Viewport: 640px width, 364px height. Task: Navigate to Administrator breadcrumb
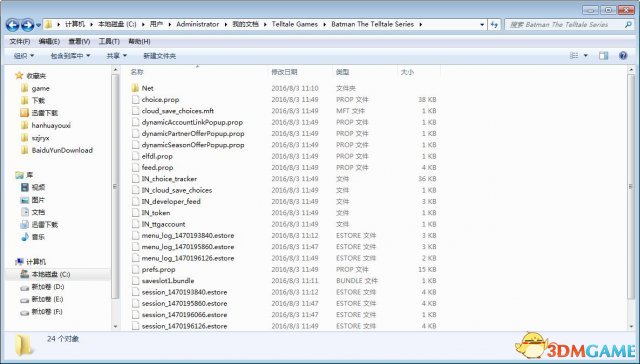coord(198,24)
